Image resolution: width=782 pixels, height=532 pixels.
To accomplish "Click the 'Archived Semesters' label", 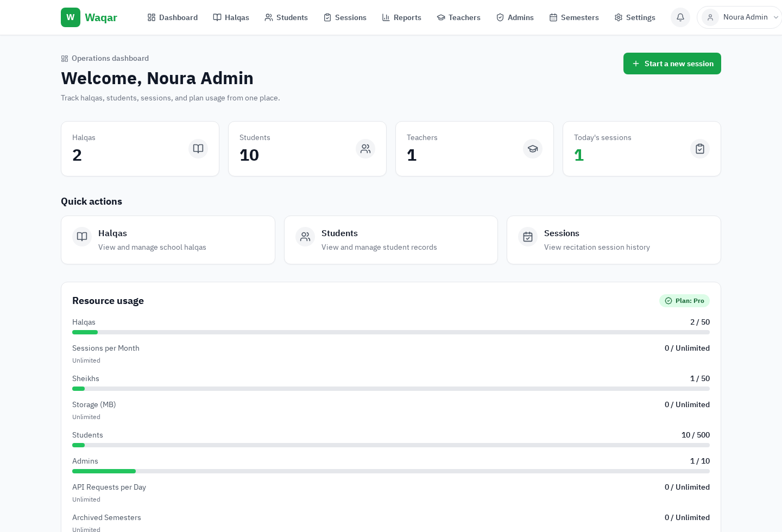I will click(x=106, y=517).
